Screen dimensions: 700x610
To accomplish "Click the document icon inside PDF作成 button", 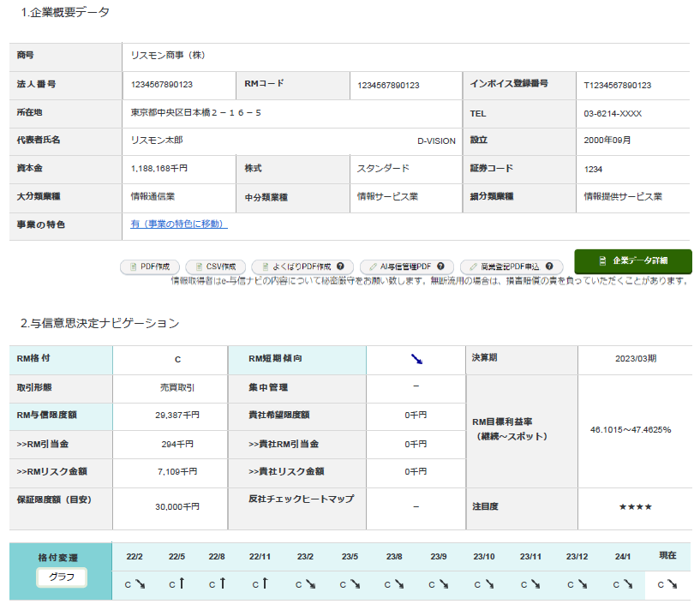I will click(134, 266).
